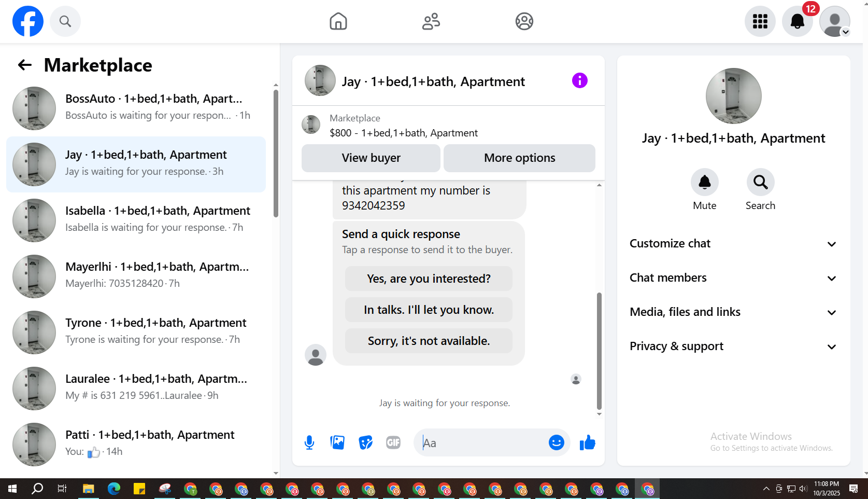Launch File Explorer from the taskbar
Viewport: 868px width, 499px height.
point(89,489)
